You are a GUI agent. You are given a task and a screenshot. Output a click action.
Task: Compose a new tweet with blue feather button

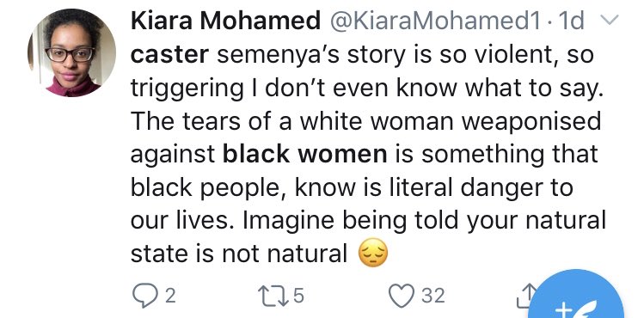point(575,297)
